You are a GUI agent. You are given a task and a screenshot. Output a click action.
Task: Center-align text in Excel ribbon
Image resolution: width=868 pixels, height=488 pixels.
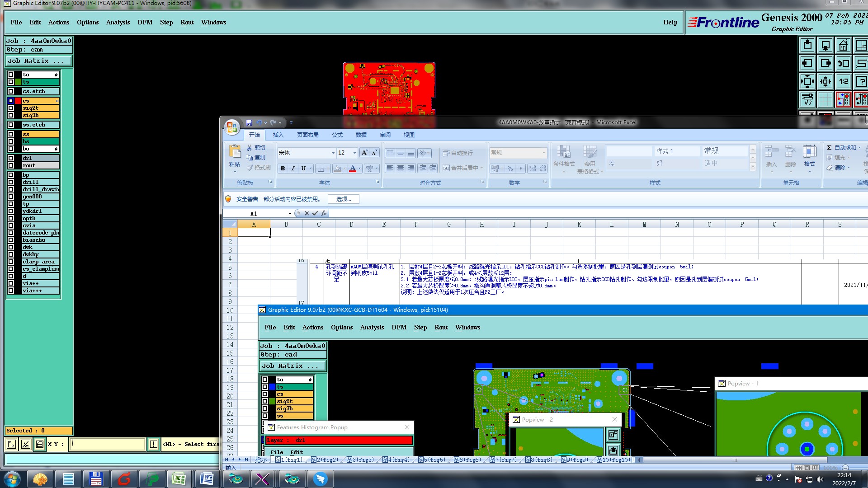(401, 168)
